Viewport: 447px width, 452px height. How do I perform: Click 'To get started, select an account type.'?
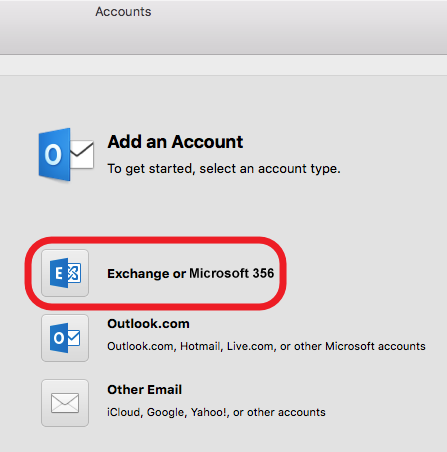(x=224, y=169)
